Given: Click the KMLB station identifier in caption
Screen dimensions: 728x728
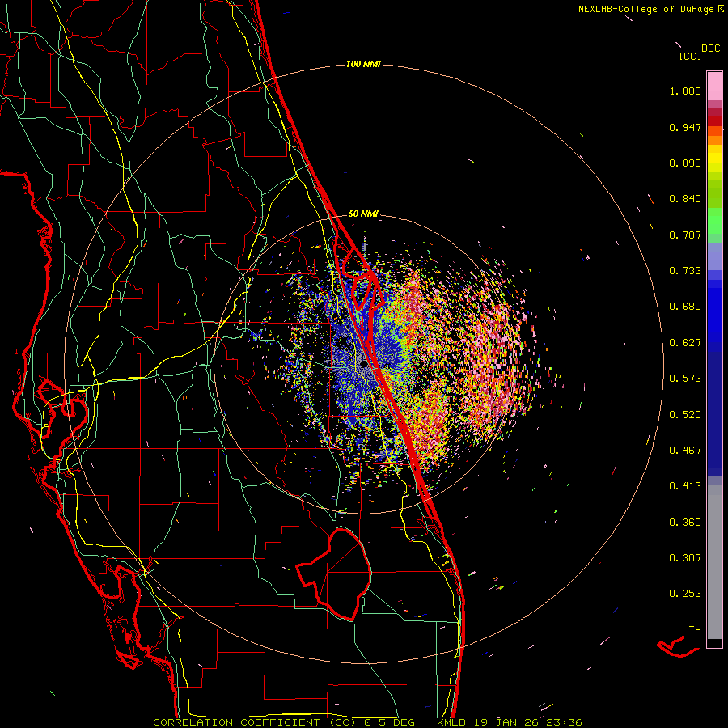Looking at the screenshot, I should pos(453,722).
